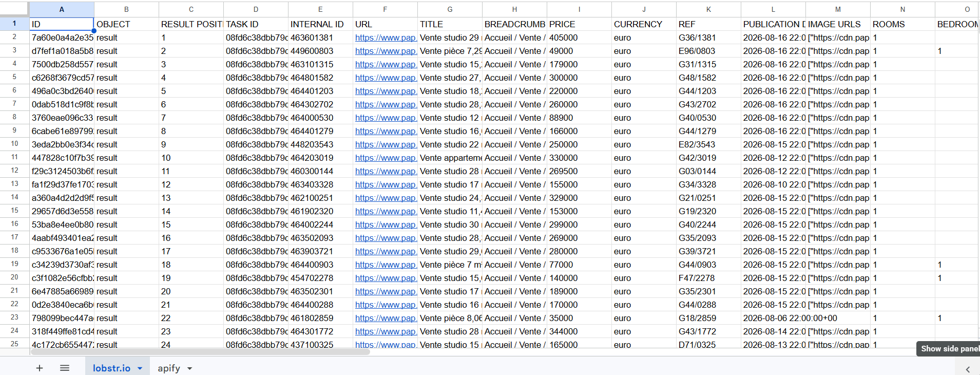Click the INTERNAL ID header cell
Screen dimensions: 980x375
click(320, 24)
